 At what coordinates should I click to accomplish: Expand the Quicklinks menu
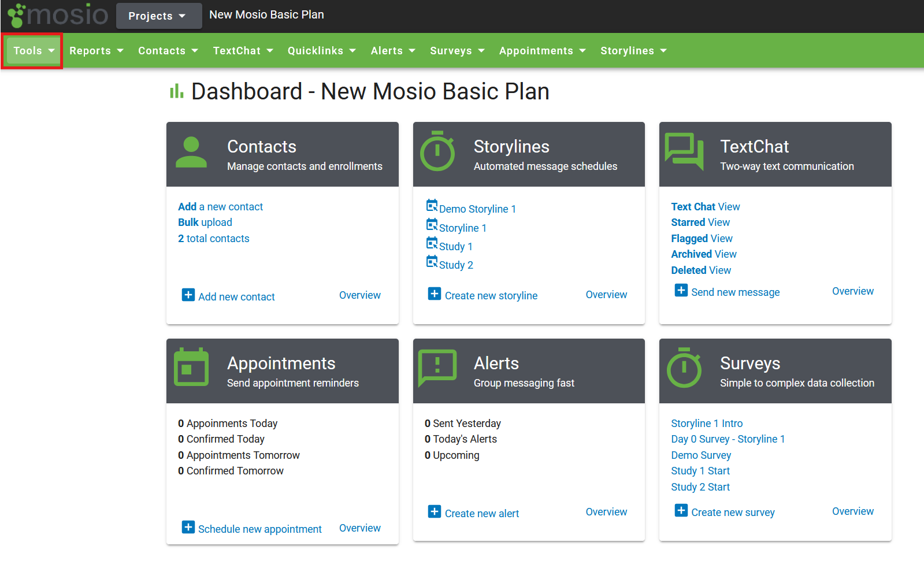click(x=322, y=51)
